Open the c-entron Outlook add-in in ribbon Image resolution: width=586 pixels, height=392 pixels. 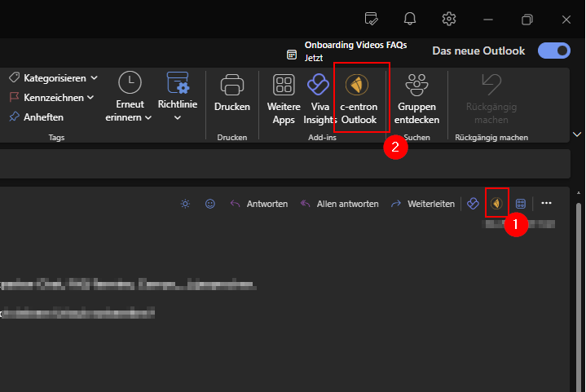point(359,98)
